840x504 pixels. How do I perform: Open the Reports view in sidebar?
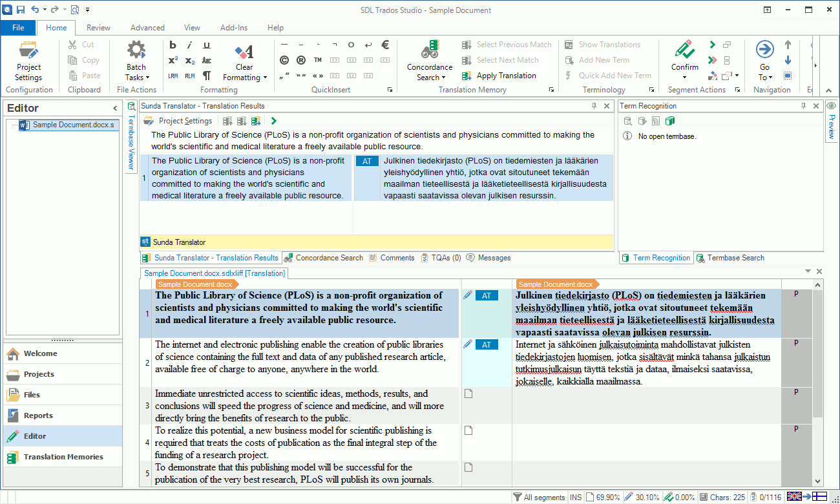[63, 415]
